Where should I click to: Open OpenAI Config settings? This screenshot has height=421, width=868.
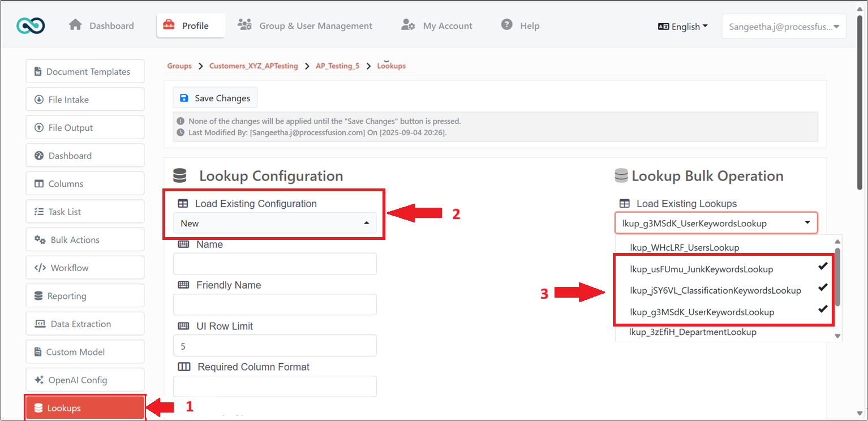coord(85,380)
